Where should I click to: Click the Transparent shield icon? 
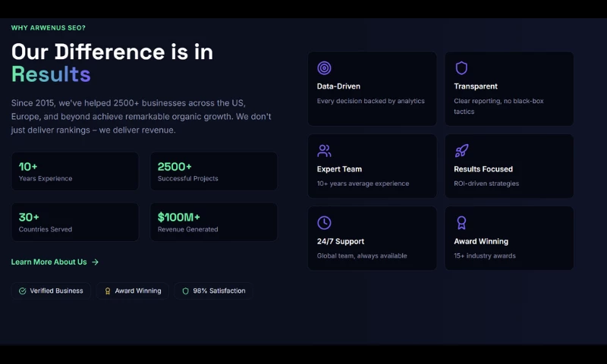(461, 68)
